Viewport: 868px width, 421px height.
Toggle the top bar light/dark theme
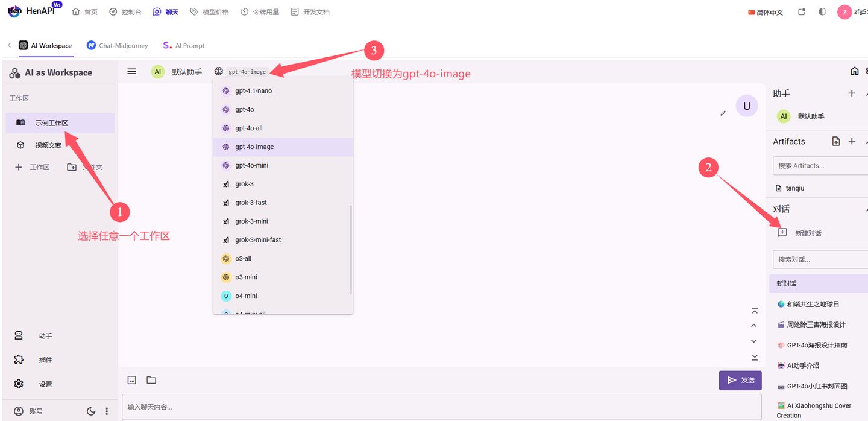(822, 12)
